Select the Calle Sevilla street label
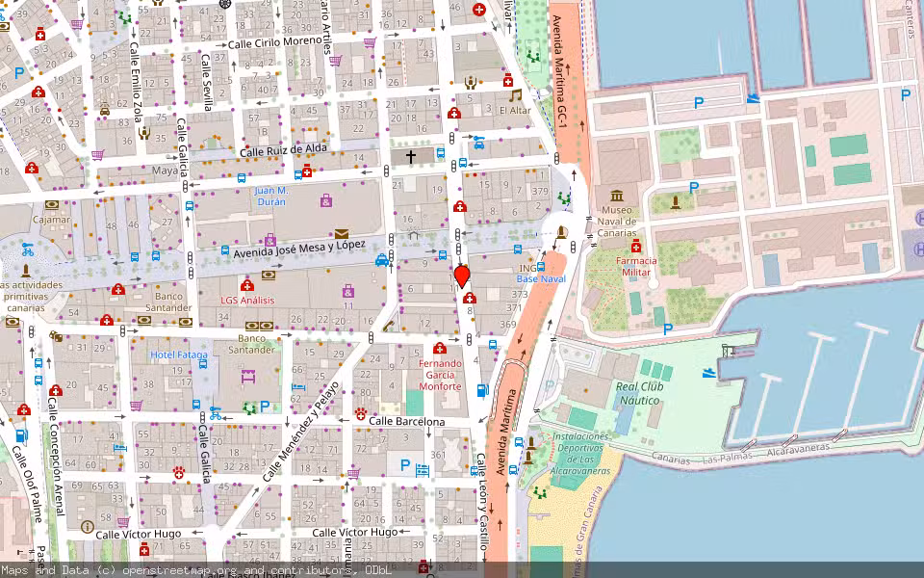 207,83
